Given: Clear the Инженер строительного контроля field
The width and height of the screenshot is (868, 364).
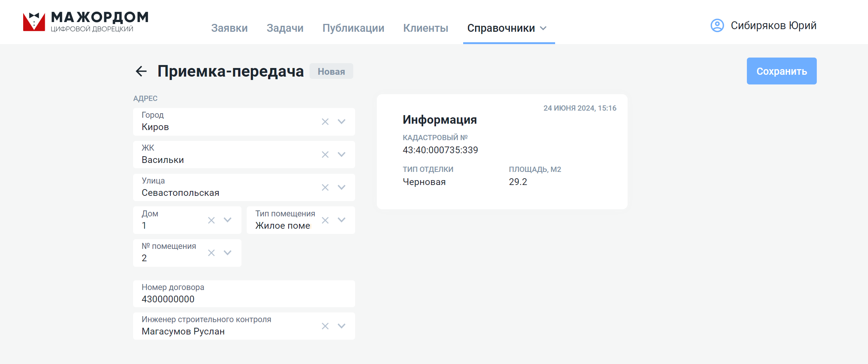Looking at the screenshot, I should click(x=325, y=326).
